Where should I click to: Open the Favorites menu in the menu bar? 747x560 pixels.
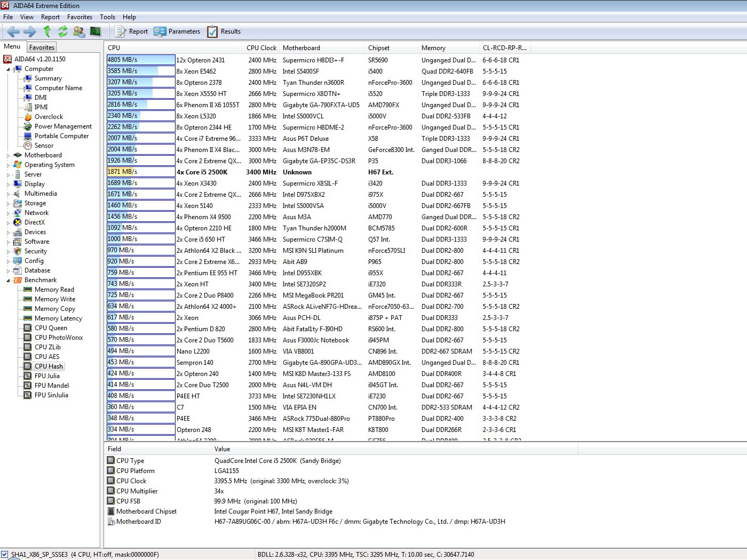pyautogui.click(x=80, y=17)
